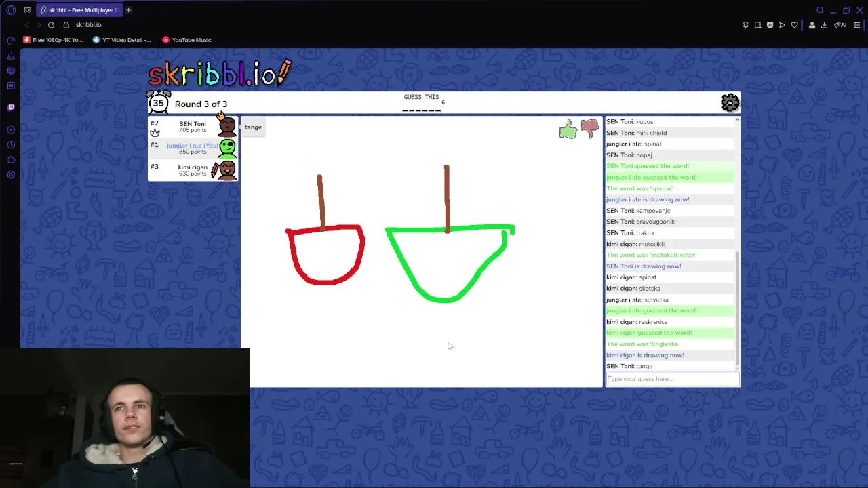868x488 pixels.
Task: Select 'The word was motokultivator' message
Action: point(651,255)
